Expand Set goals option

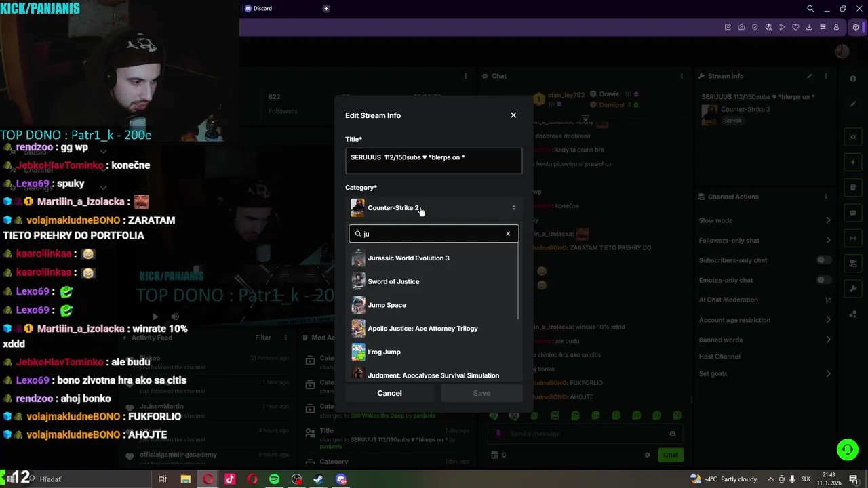pos(765,373)
